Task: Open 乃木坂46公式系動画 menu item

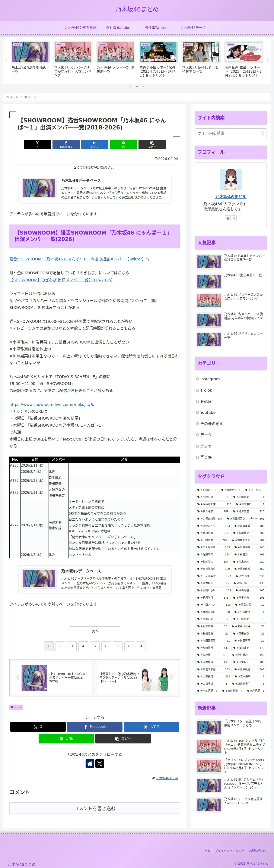Action: (x=80, y=28)
